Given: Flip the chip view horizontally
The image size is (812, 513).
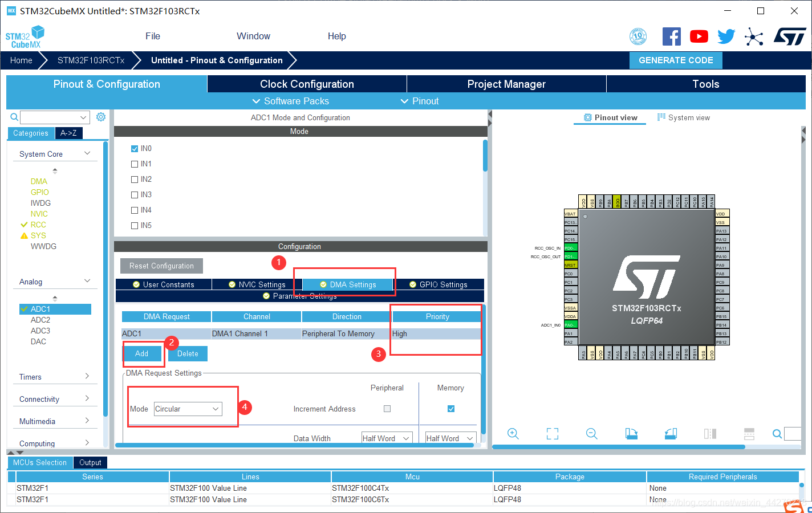Looking at the screenshot, I should [710, 434].
